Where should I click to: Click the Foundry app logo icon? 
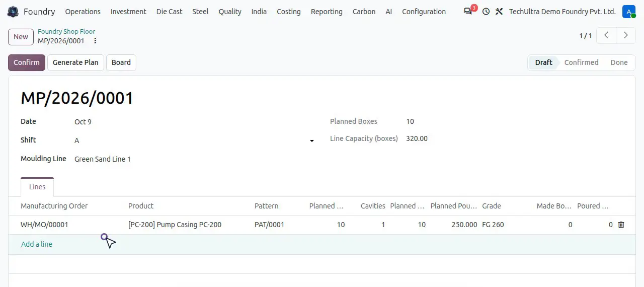tap(13, 12)
